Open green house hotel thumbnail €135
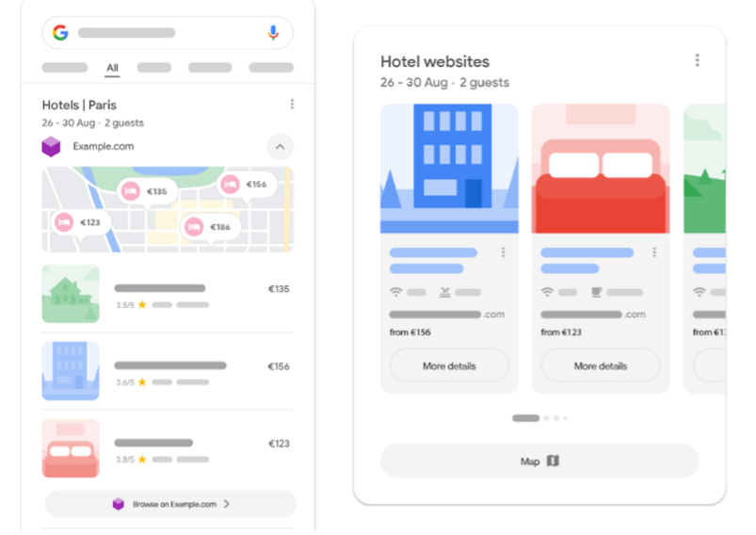Viewport: 756px width, 535px height. tap(71, 293)
